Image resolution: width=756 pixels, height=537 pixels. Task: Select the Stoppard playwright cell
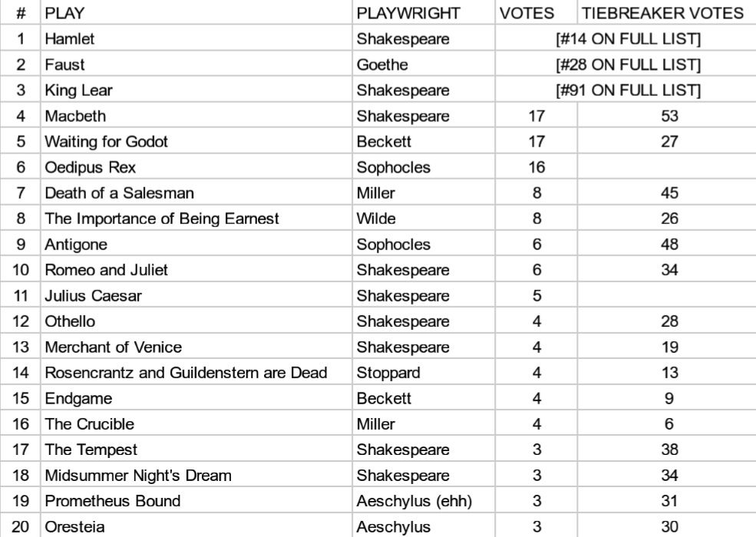click(385, 374)
